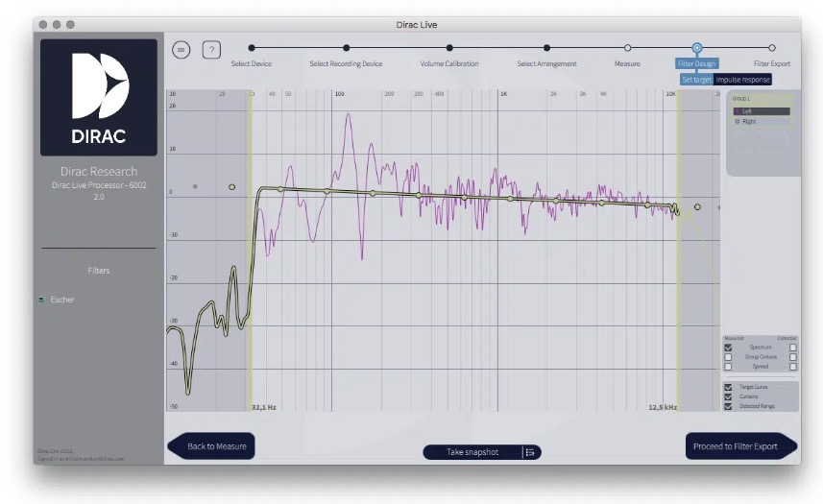The width and height of the screenshot is (823, 504).
Task: Jump to the Filter Export step label
Action: [771, 63]
